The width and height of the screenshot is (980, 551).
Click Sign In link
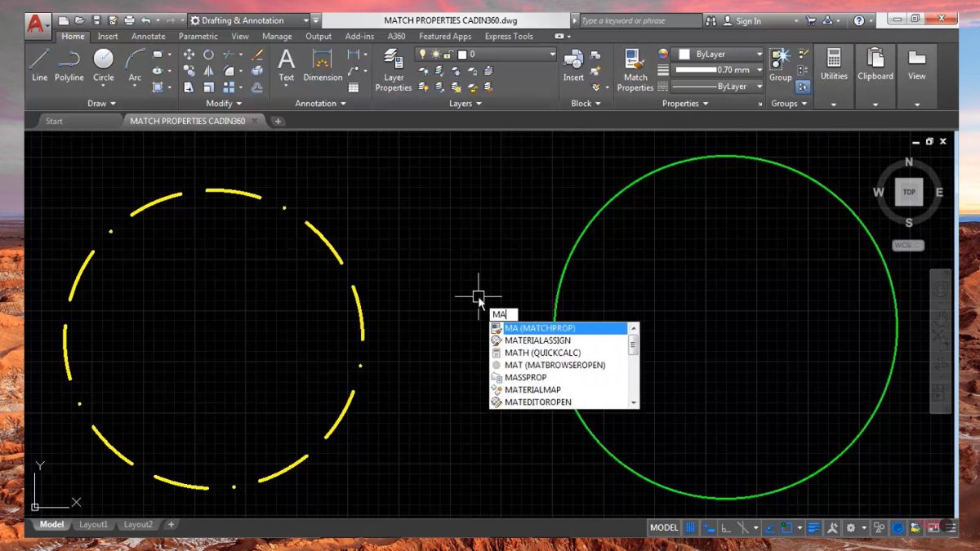coord(748,21)
